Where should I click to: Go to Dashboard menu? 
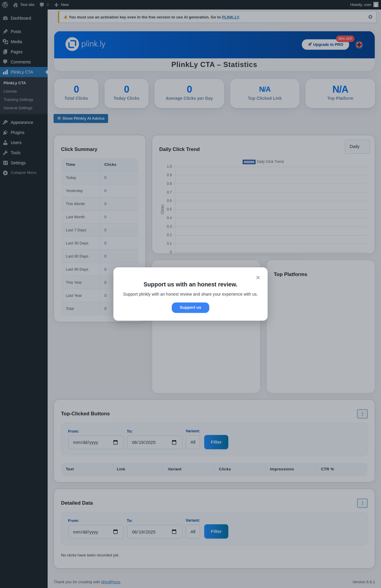(24, 18)
